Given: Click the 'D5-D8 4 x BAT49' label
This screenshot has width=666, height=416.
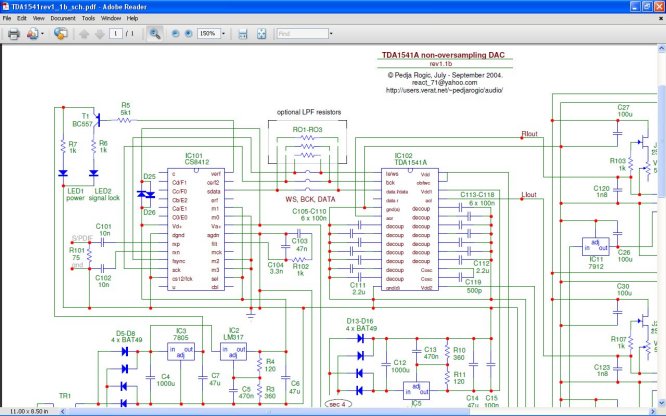Looking at the screenshot, I should [127, 337].
